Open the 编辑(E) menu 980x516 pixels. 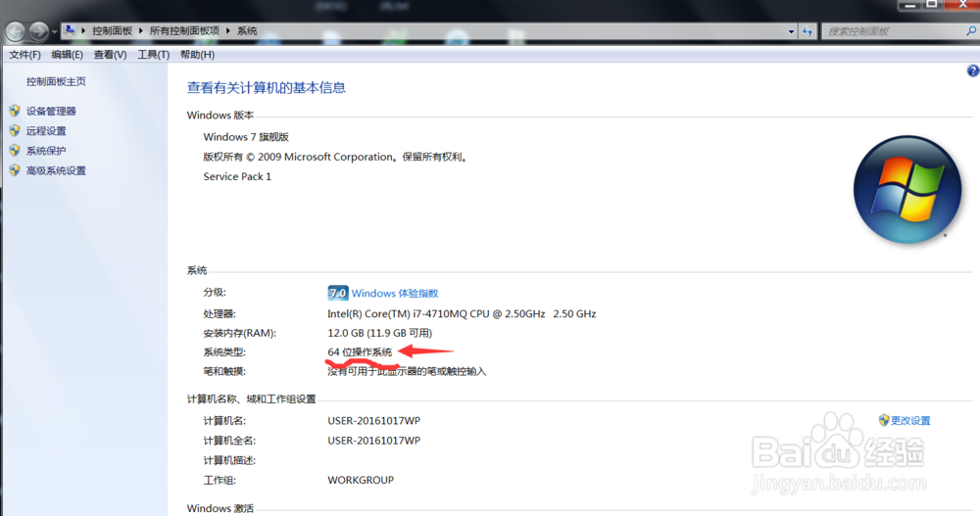pyautogui.click(x=67, y=55)
